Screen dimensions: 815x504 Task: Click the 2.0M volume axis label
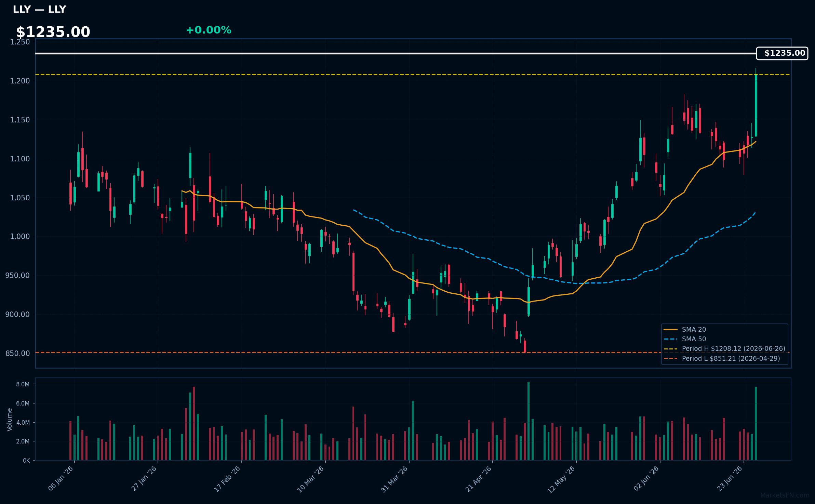click(x=23, y=441)
